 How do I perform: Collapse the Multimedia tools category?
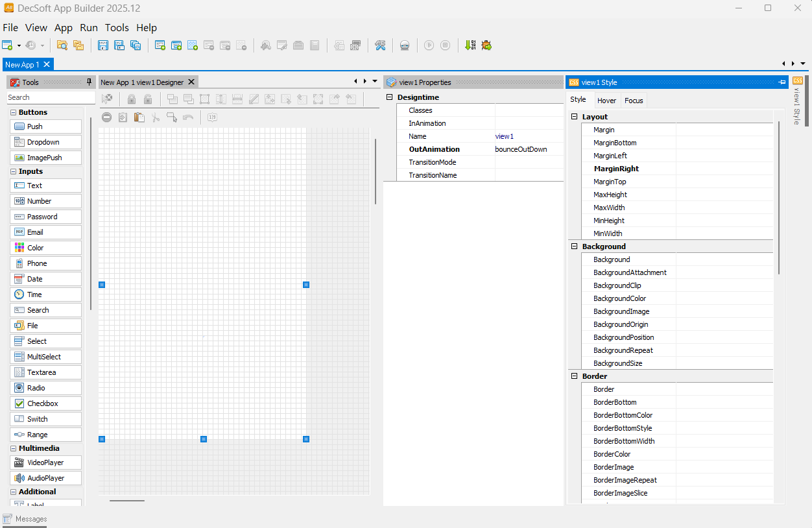point(13,448)
